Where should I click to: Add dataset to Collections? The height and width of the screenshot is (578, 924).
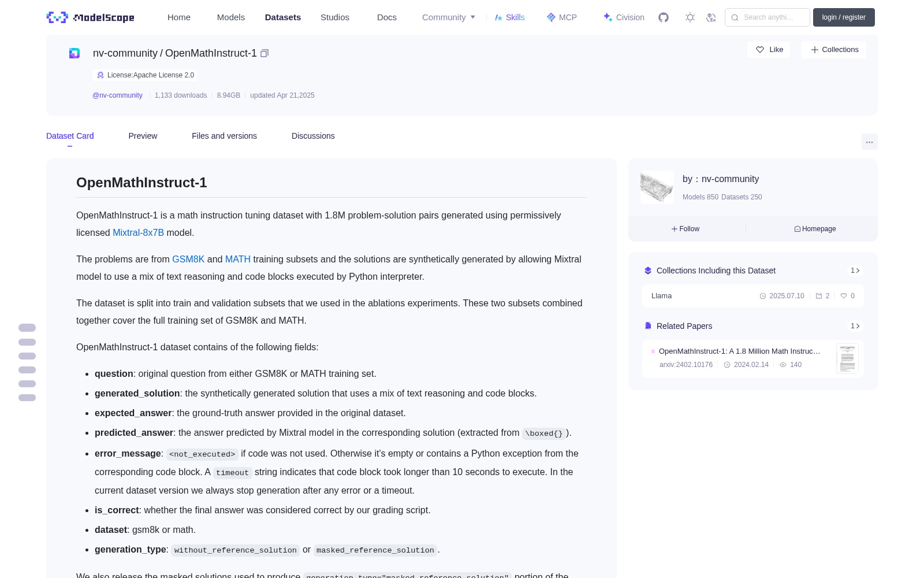(834, 50)
